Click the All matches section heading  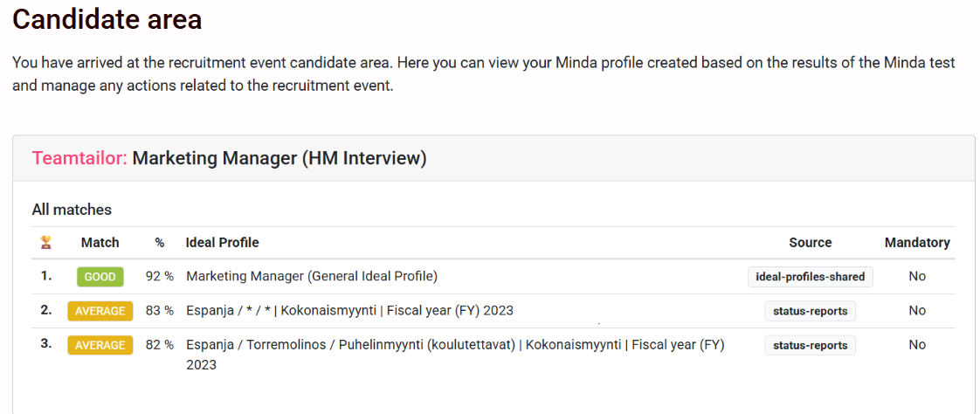[x=72, y=210]
